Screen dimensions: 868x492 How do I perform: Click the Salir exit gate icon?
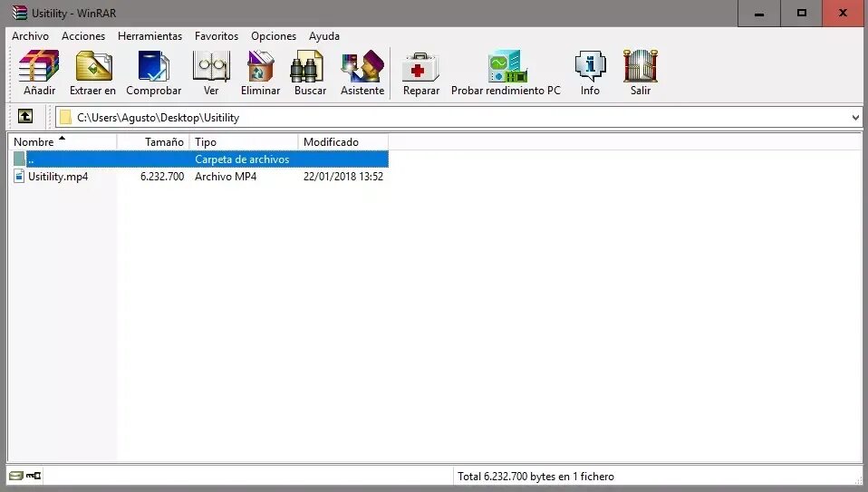[x=640, y=66]
